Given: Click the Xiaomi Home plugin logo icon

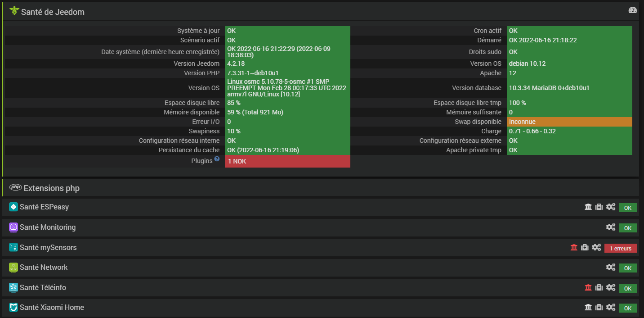Looking at the screenshot, I should pyautogui.click(x=13, y=307).
